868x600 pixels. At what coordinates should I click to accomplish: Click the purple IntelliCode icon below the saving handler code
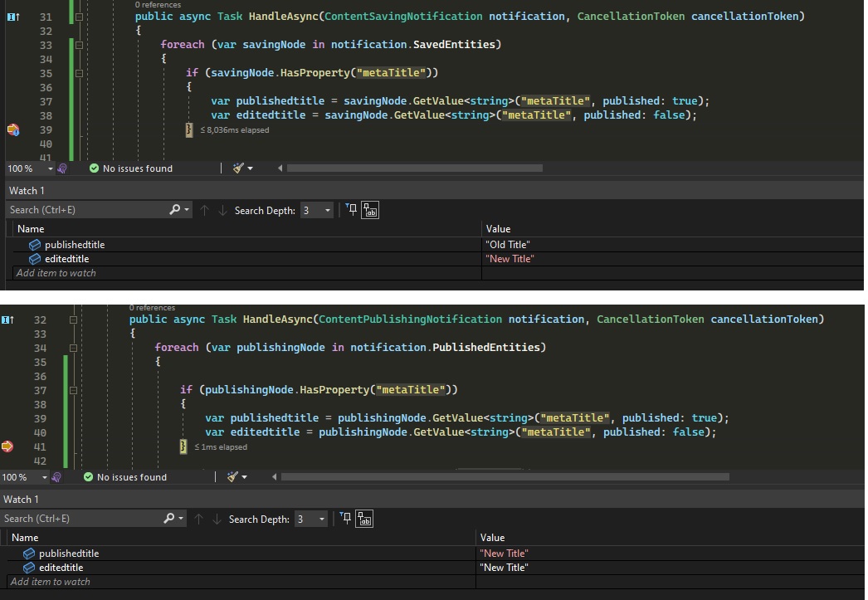[62, 168]
